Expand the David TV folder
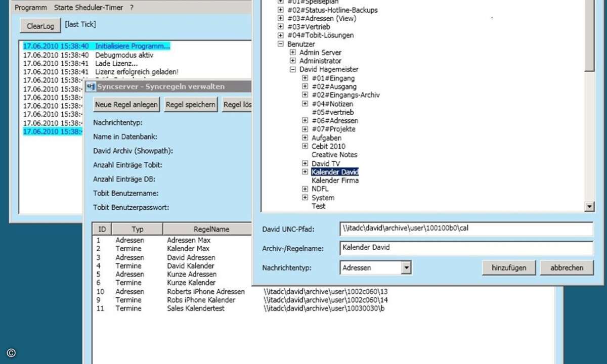The width and height of the screenshot is (607, 364). click(305, 163)
